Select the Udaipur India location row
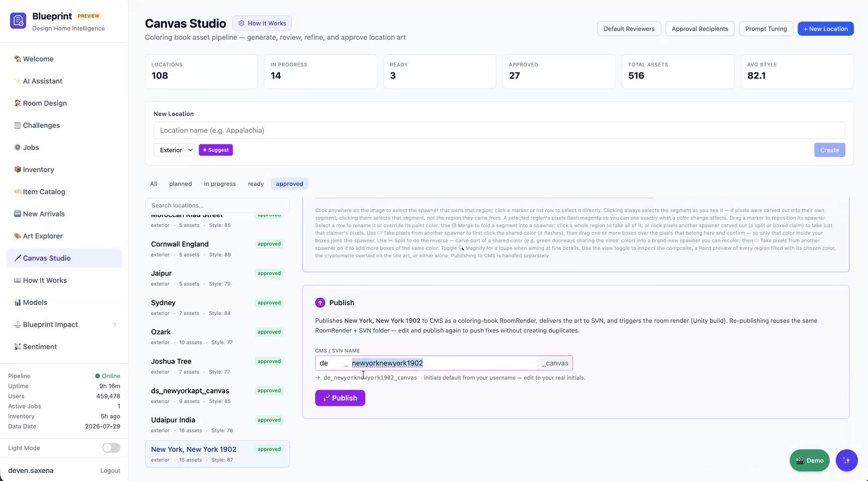868x481 pixels. [217, 425]
